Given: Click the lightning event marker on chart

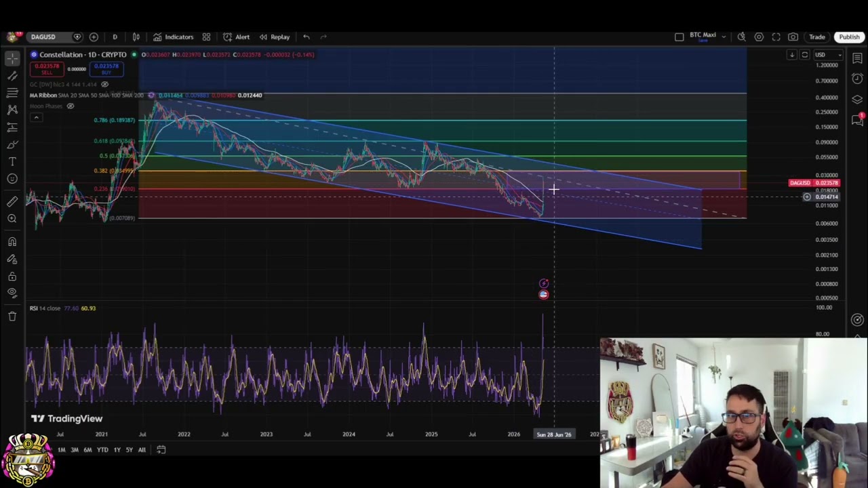Looking at the screenshot, I should coord(543,283).
